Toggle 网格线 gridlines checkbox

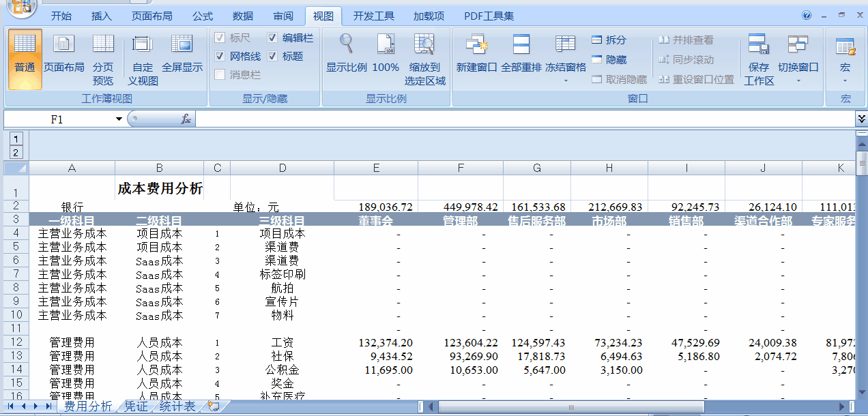220,57
